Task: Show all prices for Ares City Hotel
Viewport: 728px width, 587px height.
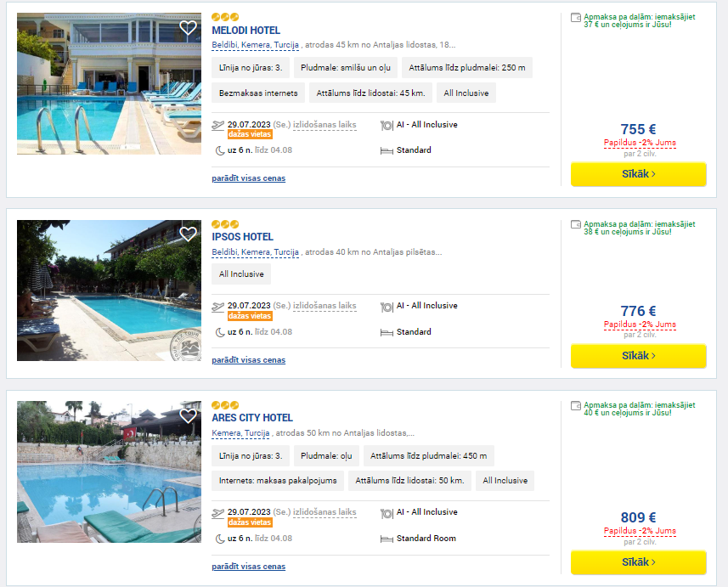Action: tap(248, 567)
